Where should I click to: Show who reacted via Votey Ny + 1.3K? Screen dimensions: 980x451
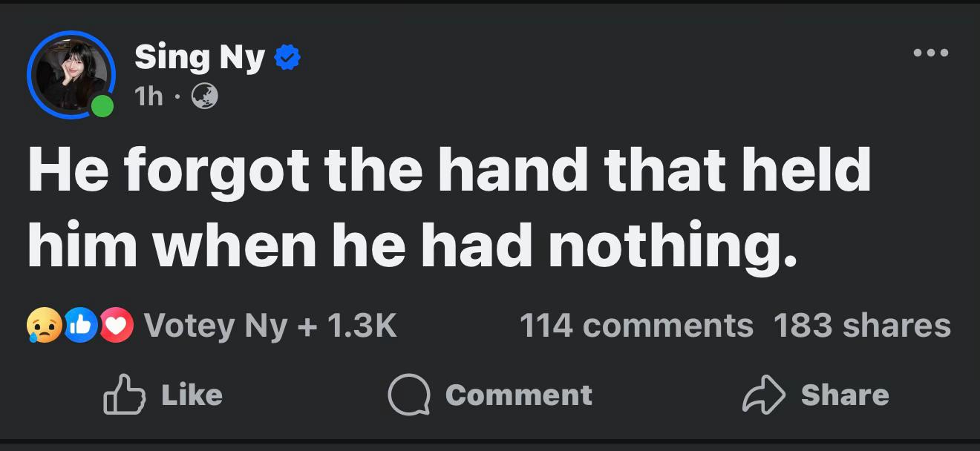(270, 326)
